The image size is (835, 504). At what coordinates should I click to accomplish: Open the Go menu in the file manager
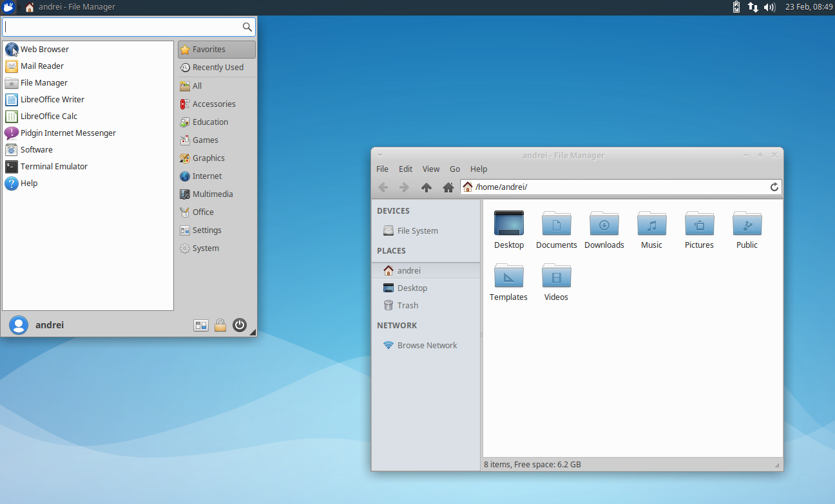pyautogui.click(x=455, y=169)
